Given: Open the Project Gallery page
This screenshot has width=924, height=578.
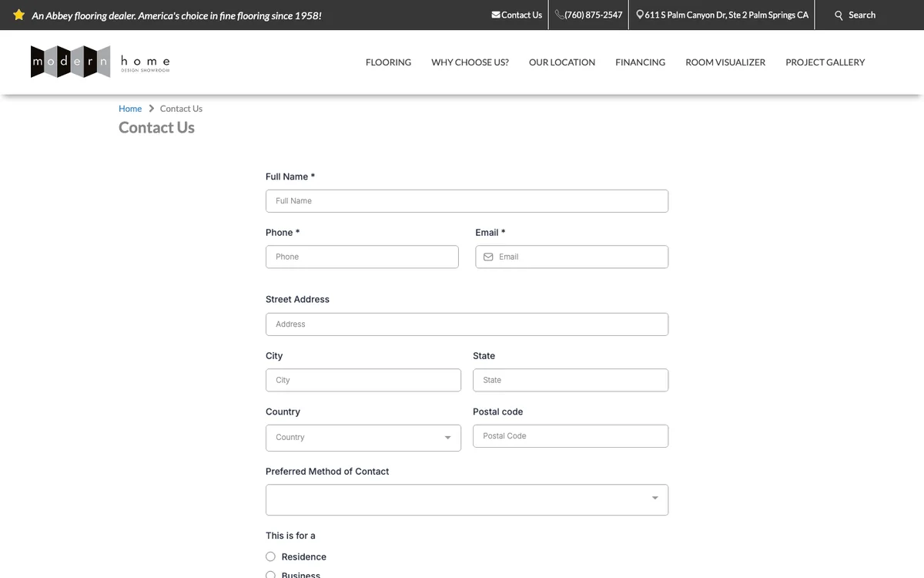Looking at the screenshot, I should click(x=825, y=62).
